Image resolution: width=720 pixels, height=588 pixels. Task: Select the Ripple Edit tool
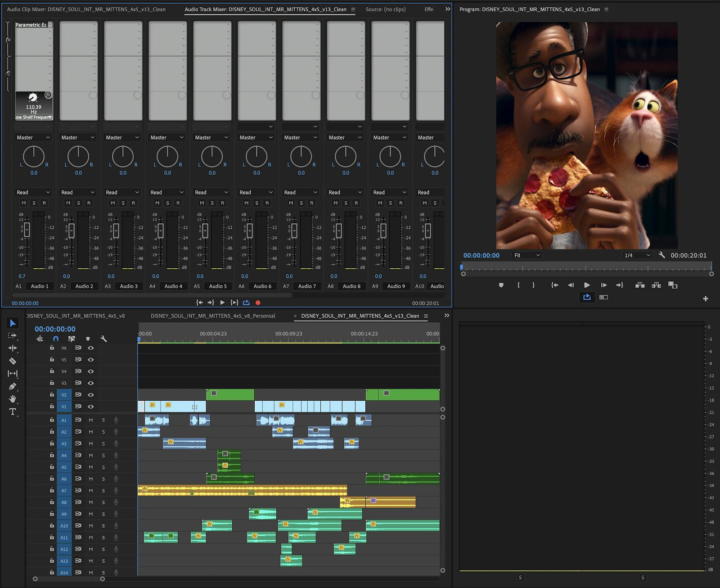pos(13,348)
